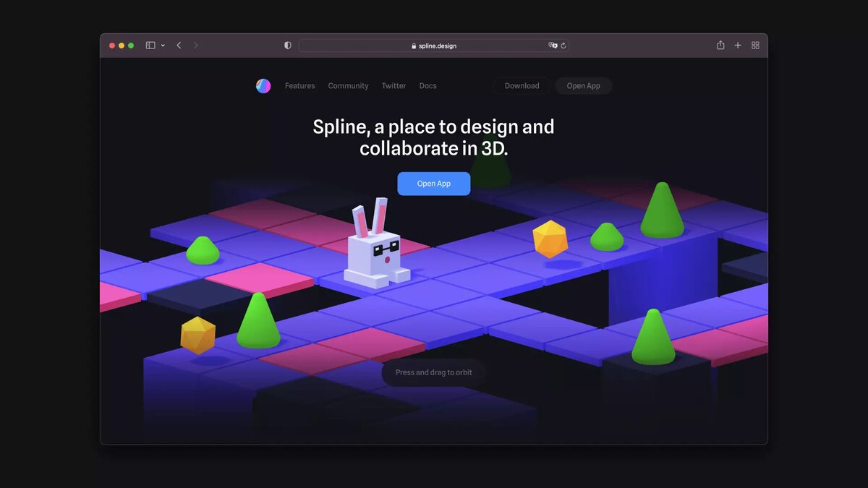This screenshot has width=868, height=488.
Task: Click the Download button
Action: tap(522, 86)
